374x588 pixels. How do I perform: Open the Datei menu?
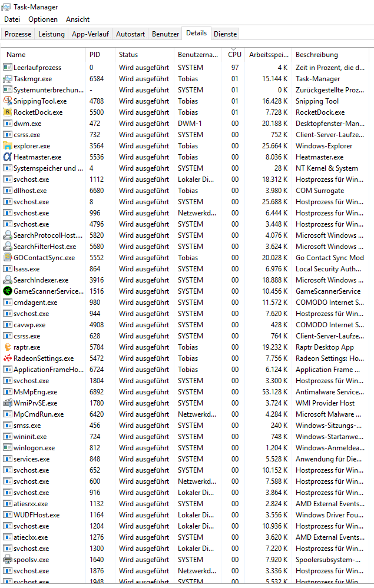(12, 19)
